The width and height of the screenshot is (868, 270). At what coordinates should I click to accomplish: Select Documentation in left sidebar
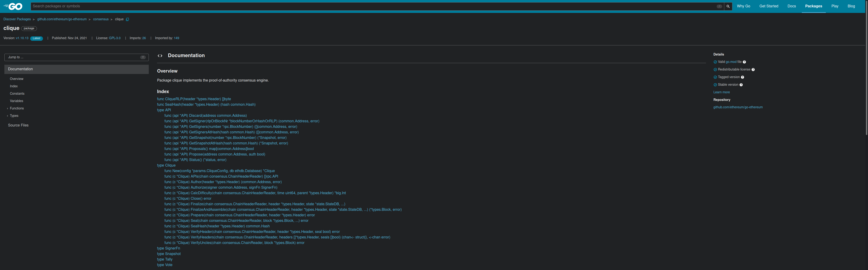[x=77, y=69]
